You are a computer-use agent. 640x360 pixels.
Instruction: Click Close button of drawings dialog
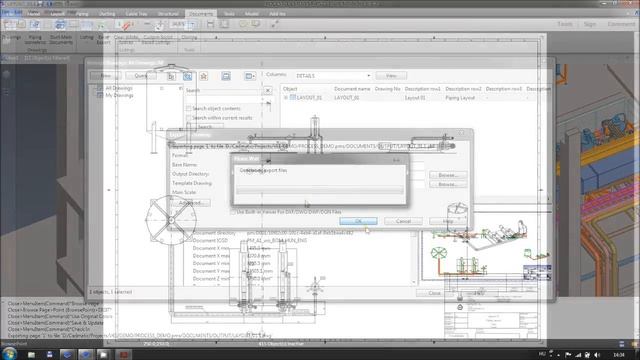(434, 293)
